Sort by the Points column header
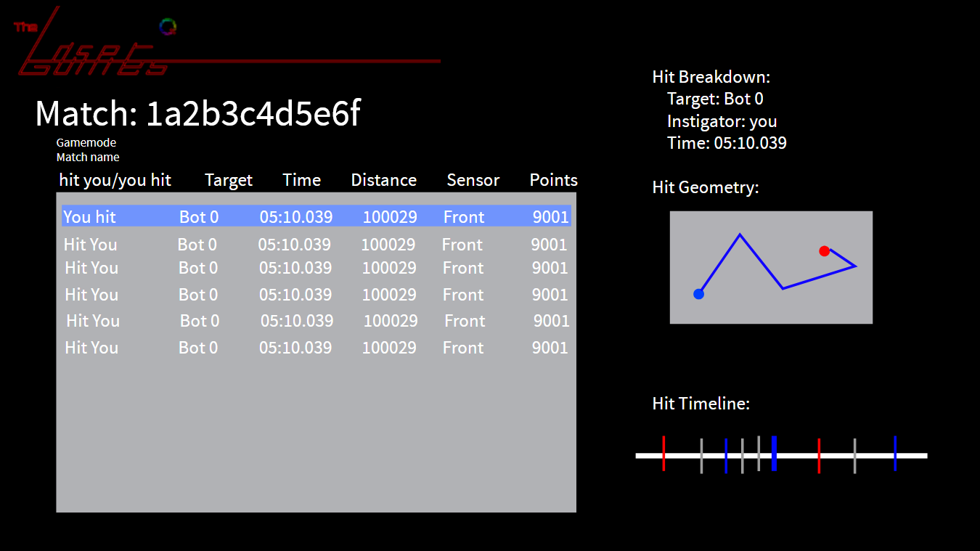Image resolution: width=980 pixels, height=551 pixels. 553,179
